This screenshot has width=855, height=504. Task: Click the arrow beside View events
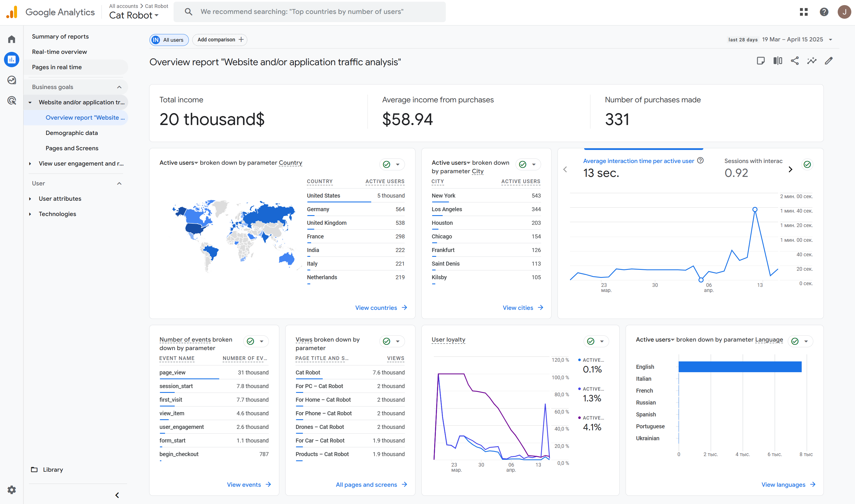point(268,484)
